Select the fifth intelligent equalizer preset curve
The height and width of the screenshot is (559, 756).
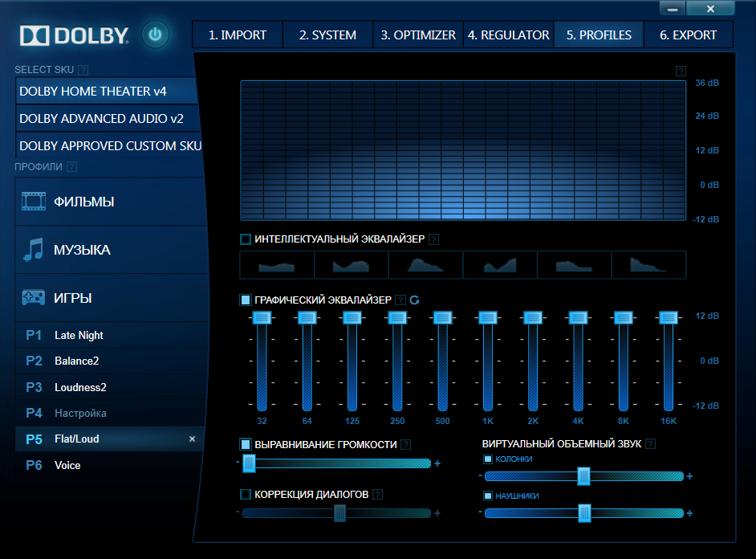pos(574,265)
